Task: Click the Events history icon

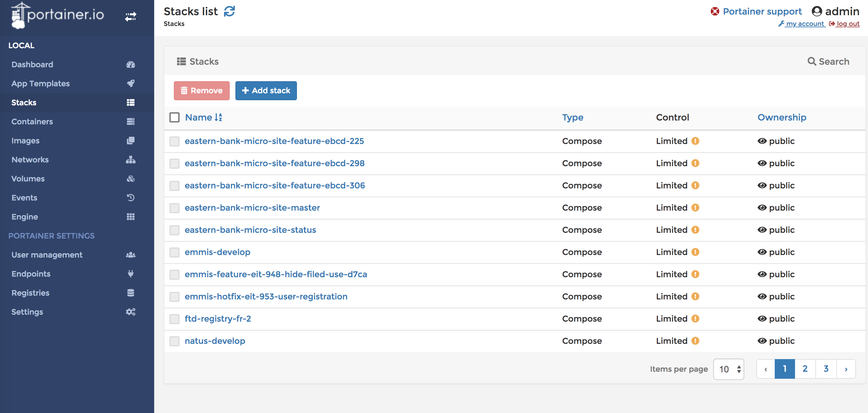Action: pyautogui.click(x=131, y=198)
